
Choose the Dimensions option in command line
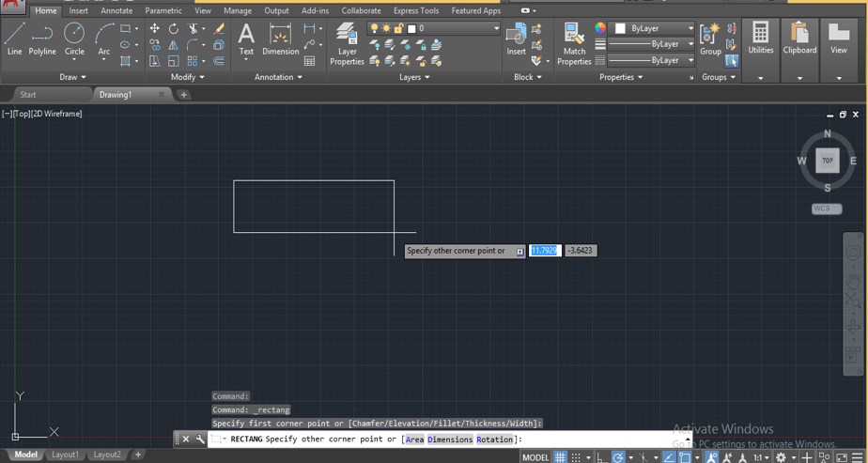[449, 440]
